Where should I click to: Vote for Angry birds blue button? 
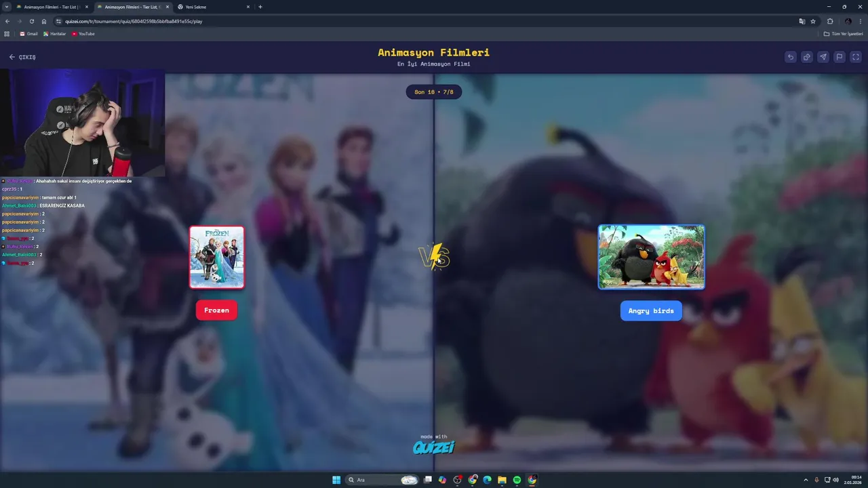(651, 310)
